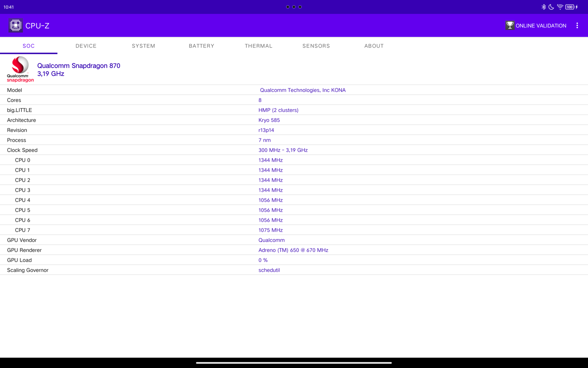Select the ABOUT tab
The image size is (588, 368).
[374, 46]
